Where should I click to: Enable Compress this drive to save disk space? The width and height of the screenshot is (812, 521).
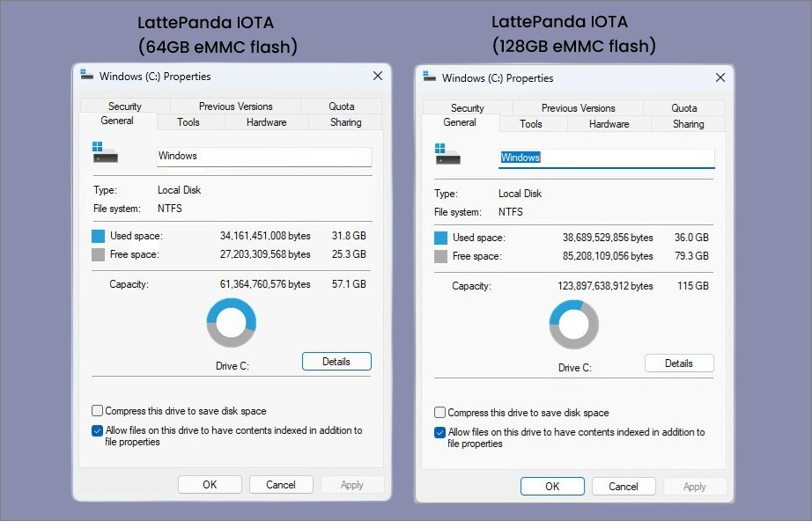97,409
